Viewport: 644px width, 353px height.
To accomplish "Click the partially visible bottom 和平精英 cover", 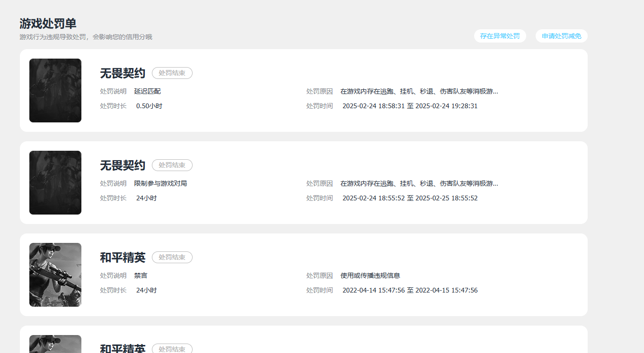I will pyautogui.click(x=55, y=344).
